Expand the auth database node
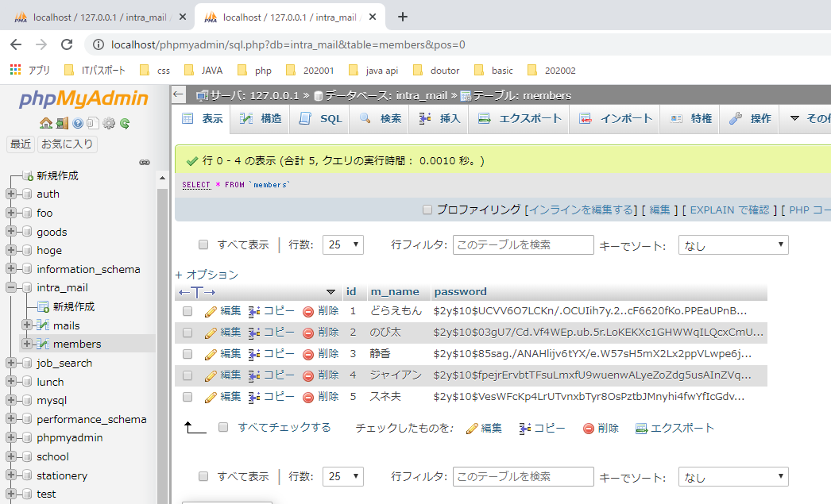Screen dimensions: 831x504 click(10, 194)
